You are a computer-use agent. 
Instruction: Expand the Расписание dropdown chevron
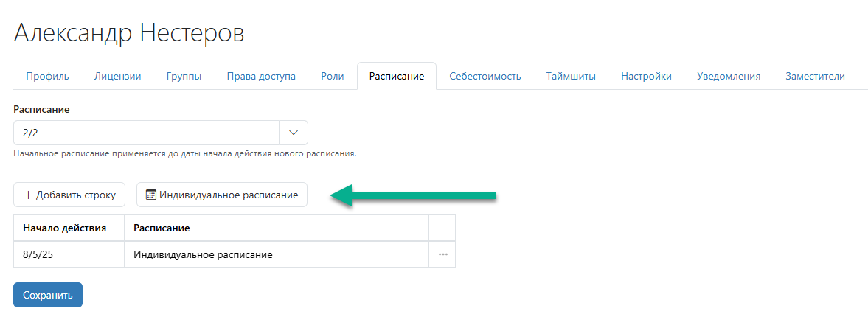pos(294,133)
